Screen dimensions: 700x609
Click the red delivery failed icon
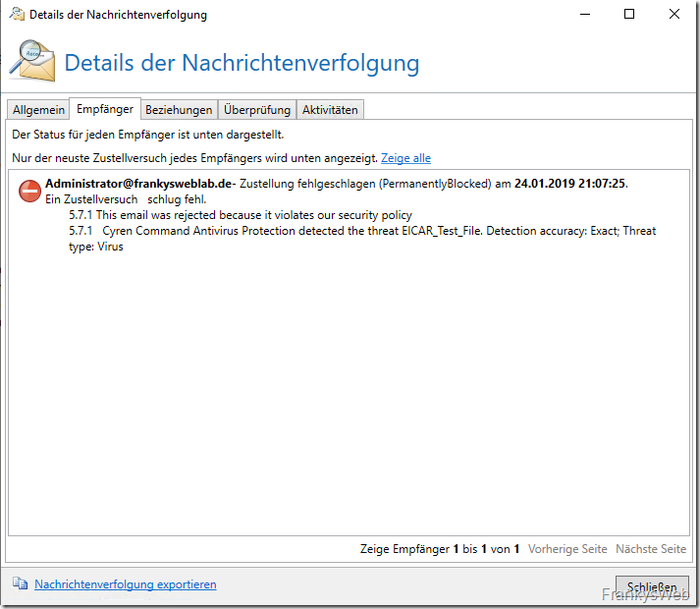30,192
